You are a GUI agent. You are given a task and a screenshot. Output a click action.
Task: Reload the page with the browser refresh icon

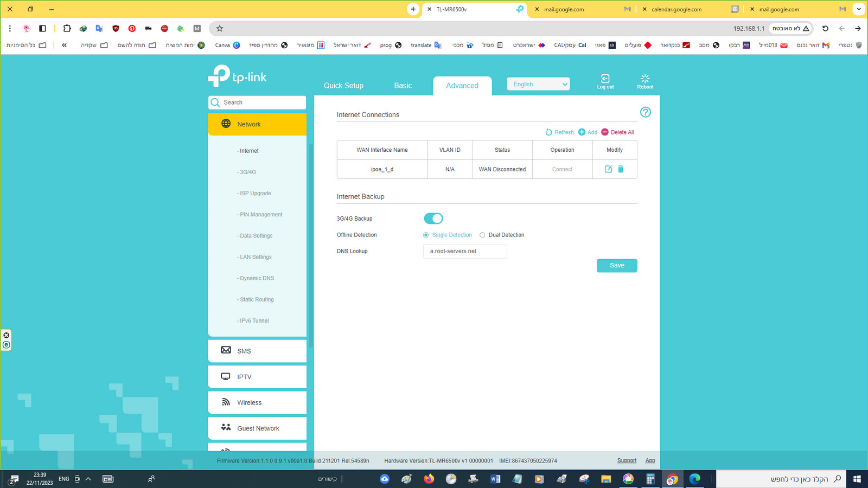point(825,28)
